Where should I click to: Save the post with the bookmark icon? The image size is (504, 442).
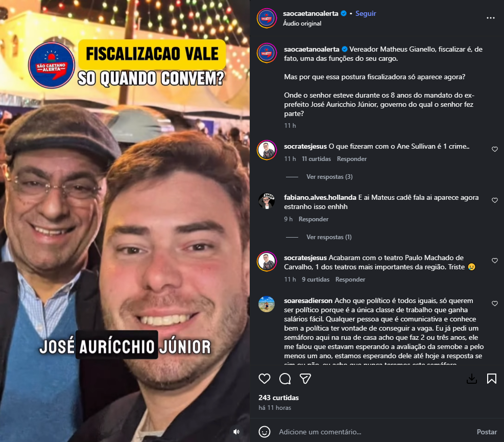point(491,379)
